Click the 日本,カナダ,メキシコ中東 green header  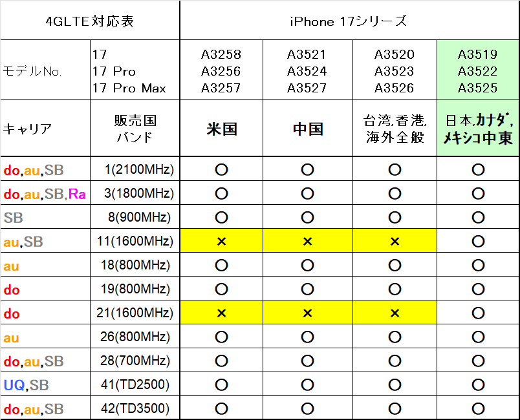pyautogui.click(x=478, y=128)
